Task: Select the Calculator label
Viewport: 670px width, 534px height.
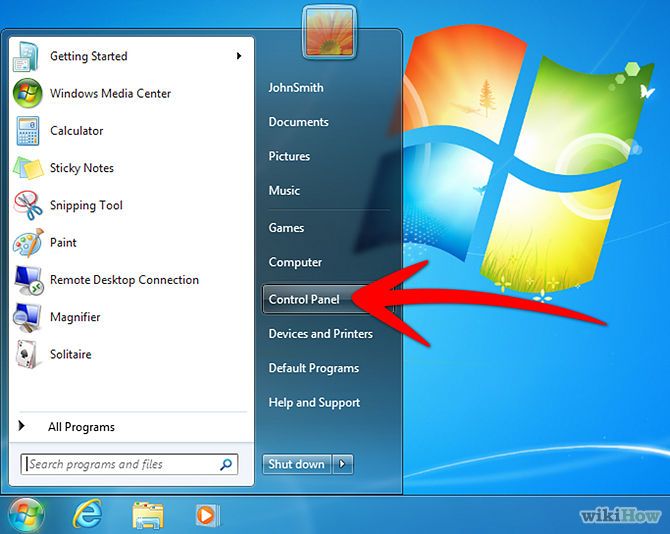Action: [76, 131]
